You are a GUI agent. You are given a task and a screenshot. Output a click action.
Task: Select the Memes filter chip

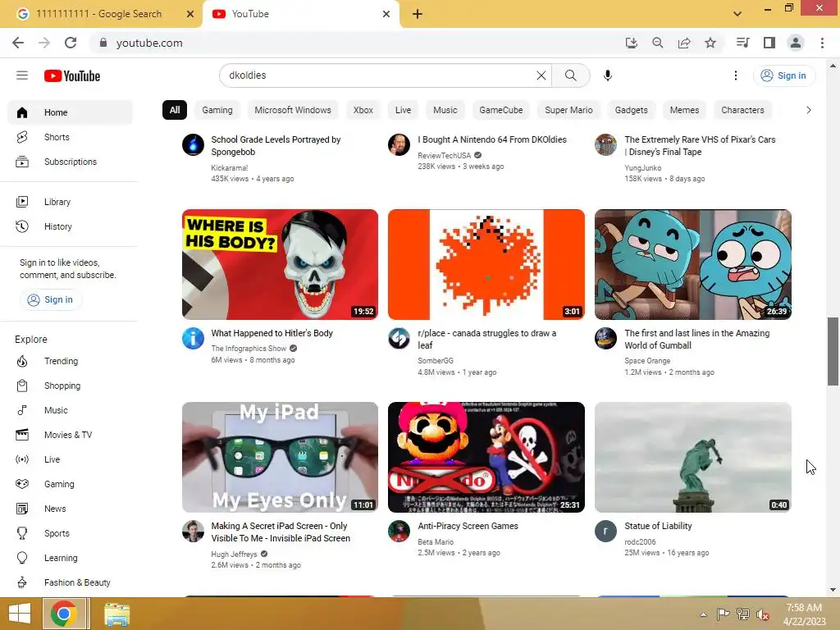click(684, 110)
